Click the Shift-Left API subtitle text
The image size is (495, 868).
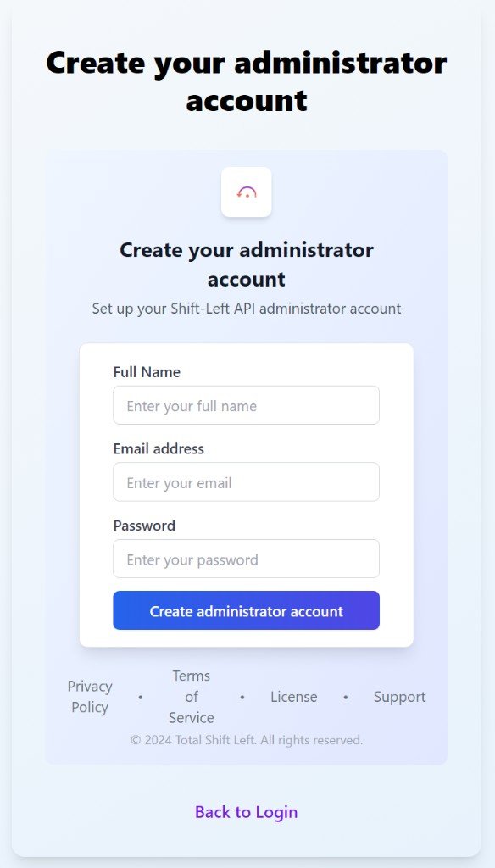coord(246,309)
